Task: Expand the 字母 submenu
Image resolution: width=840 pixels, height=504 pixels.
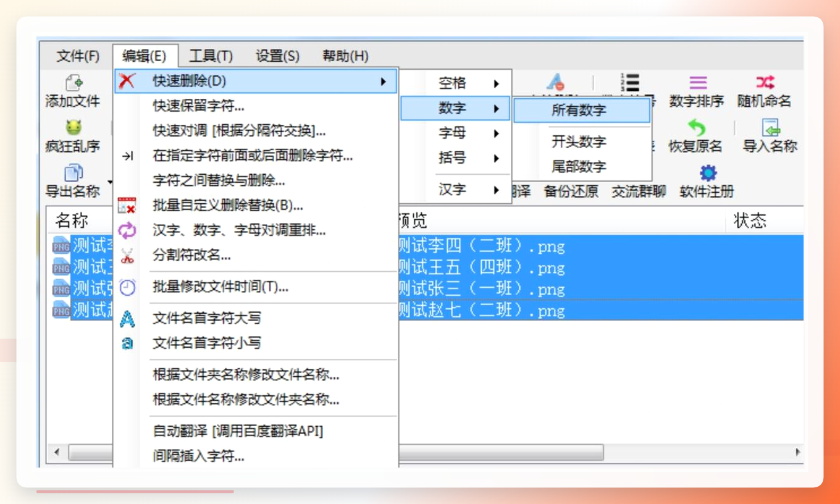Action: (x=456, y=133)
